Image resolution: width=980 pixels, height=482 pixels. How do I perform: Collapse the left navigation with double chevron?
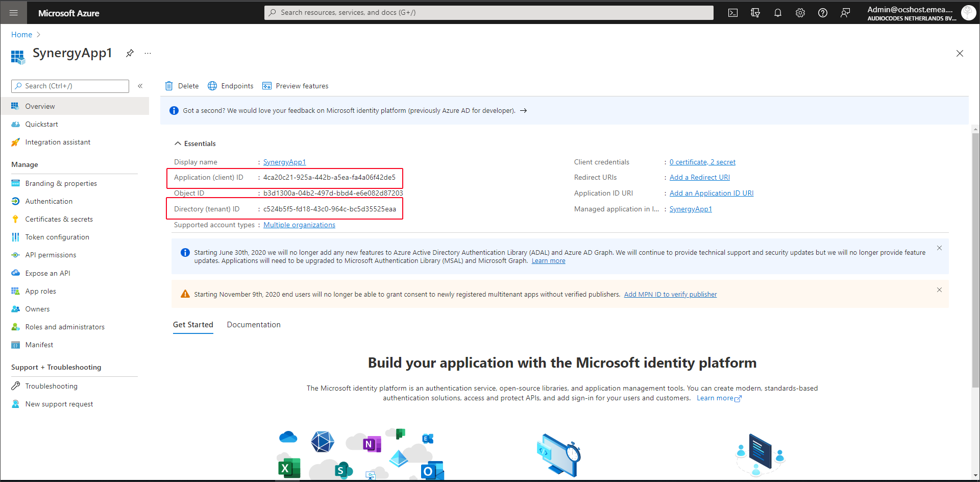pyautogui.click(x=140, y=86)
